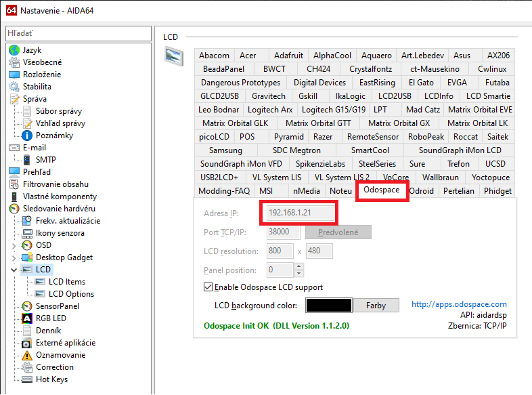Image resolution: width=532 pixels, height=395 pixels.
Task: Collapse the LCD tree node
Action: point(14,270)
